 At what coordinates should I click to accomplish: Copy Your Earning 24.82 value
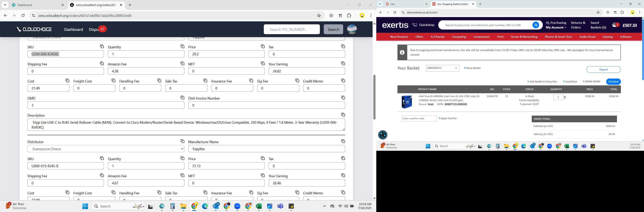click(343, 63)
